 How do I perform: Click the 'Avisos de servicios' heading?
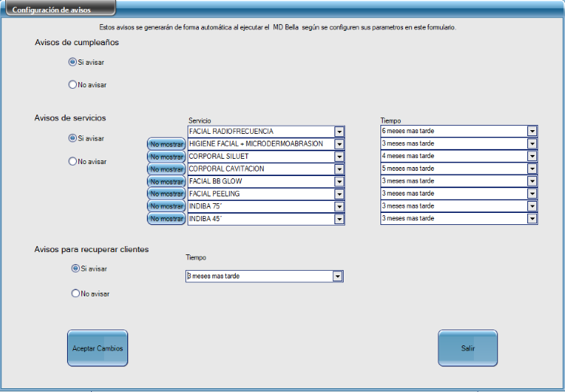pos(70,118)
